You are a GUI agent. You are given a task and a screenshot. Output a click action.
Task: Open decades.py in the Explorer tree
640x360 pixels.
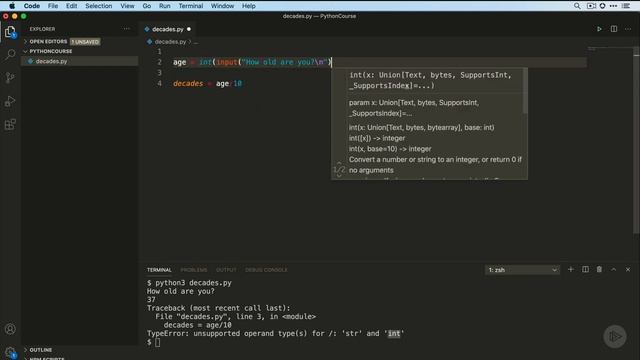(80, 61)
